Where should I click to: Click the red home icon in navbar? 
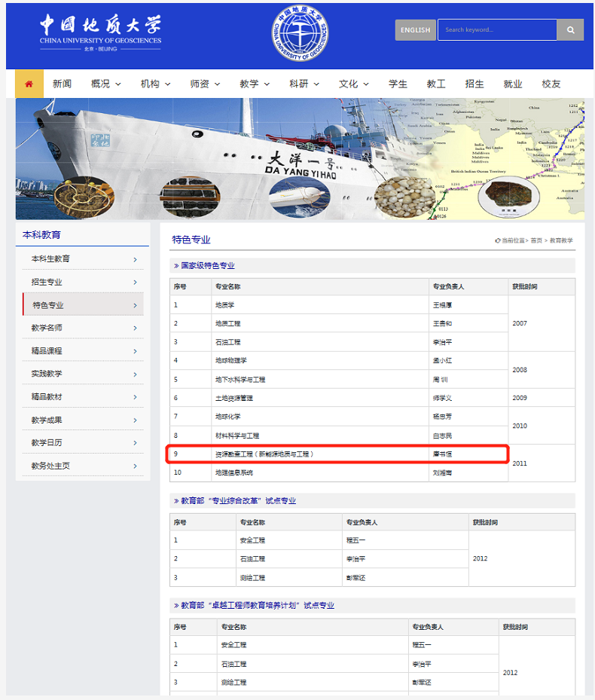29,84
